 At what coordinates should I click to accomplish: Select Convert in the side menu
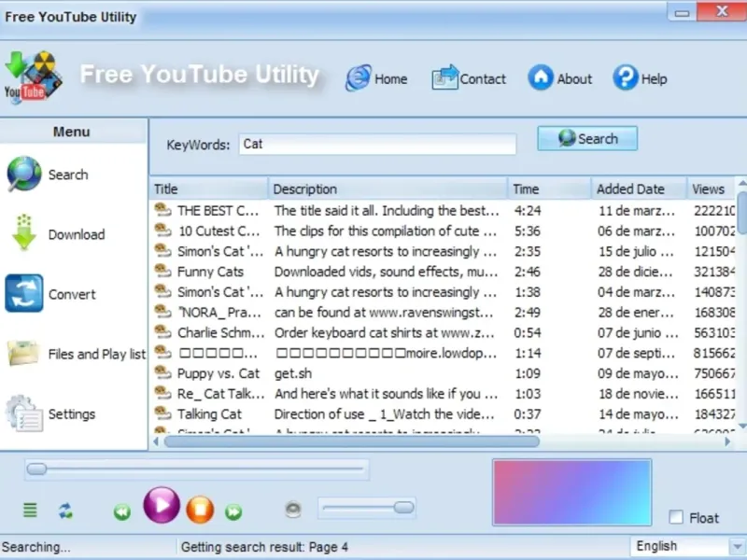pos(51,294)
